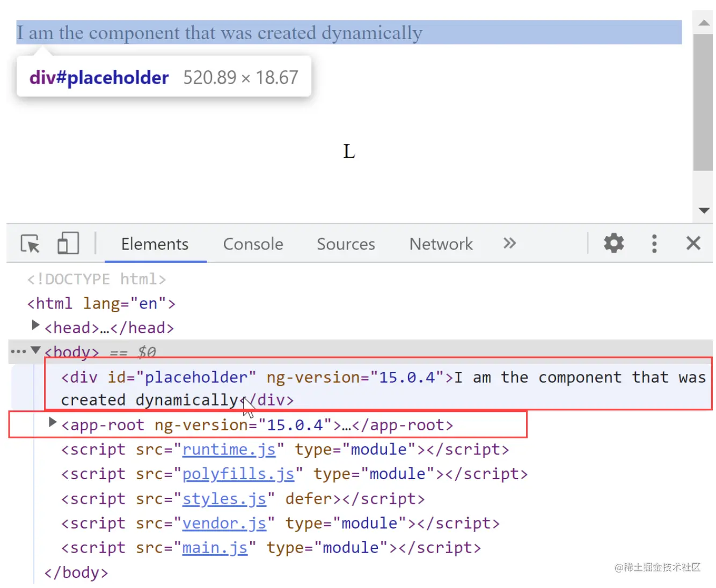Open the polyfills.js script link

tap(238, 474)
